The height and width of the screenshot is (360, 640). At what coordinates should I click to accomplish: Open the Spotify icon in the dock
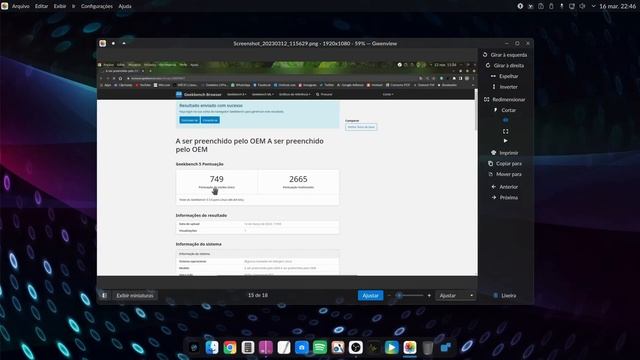tap(320, 347)
